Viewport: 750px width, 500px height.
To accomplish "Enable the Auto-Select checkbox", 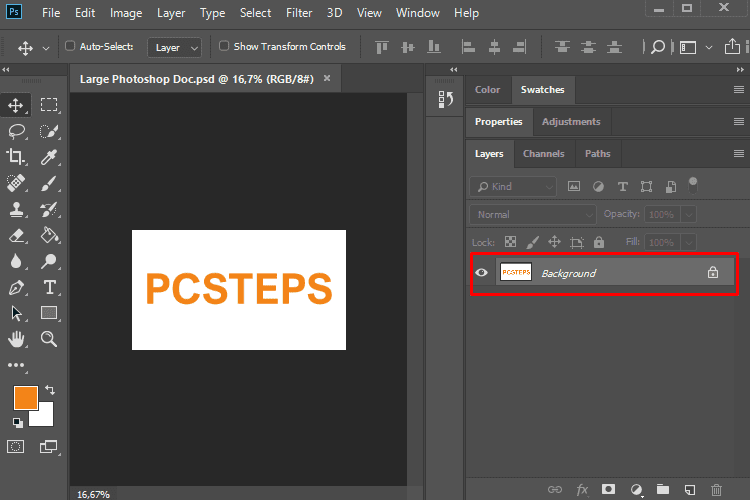I will (x=70, y=46).
